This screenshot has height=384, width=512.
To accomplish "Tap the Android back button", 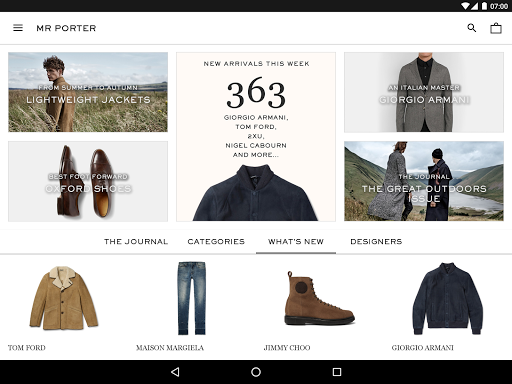I will tap(175, 372).
